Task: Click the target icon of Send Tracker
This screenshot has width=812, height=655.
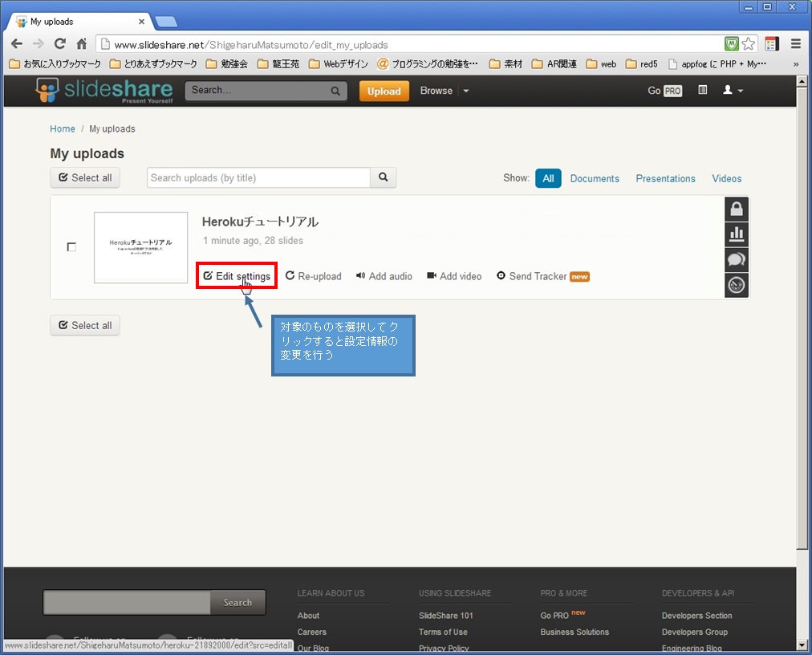Action: coord(501,275)
